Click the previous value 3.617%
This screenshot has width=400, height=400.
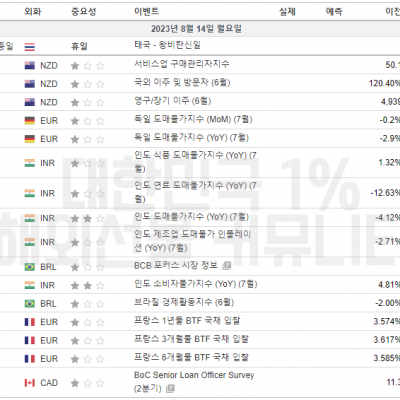click(387, 340)
